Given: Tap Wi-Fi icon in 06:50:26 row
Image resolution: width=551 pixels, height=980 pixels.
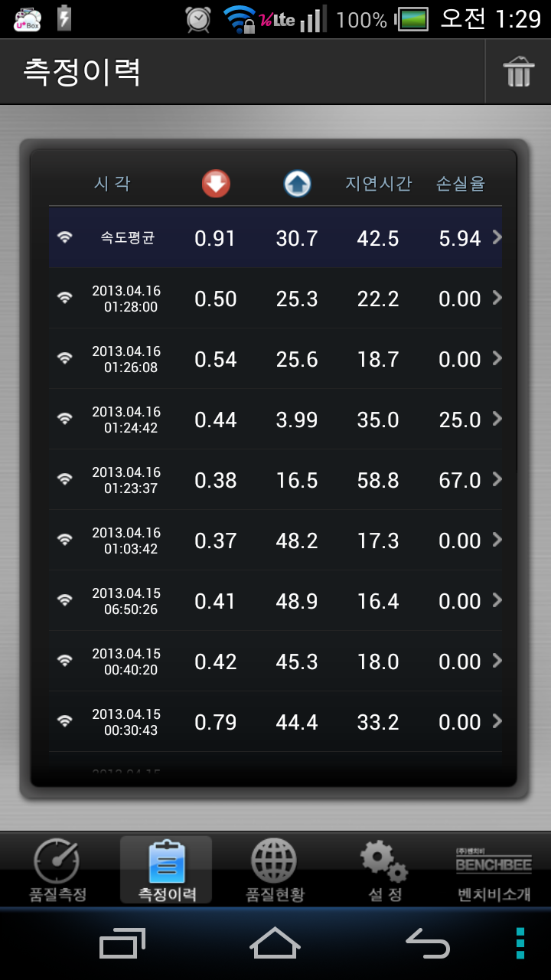Looking at the screenshot, I should click(x=65, y=600).
